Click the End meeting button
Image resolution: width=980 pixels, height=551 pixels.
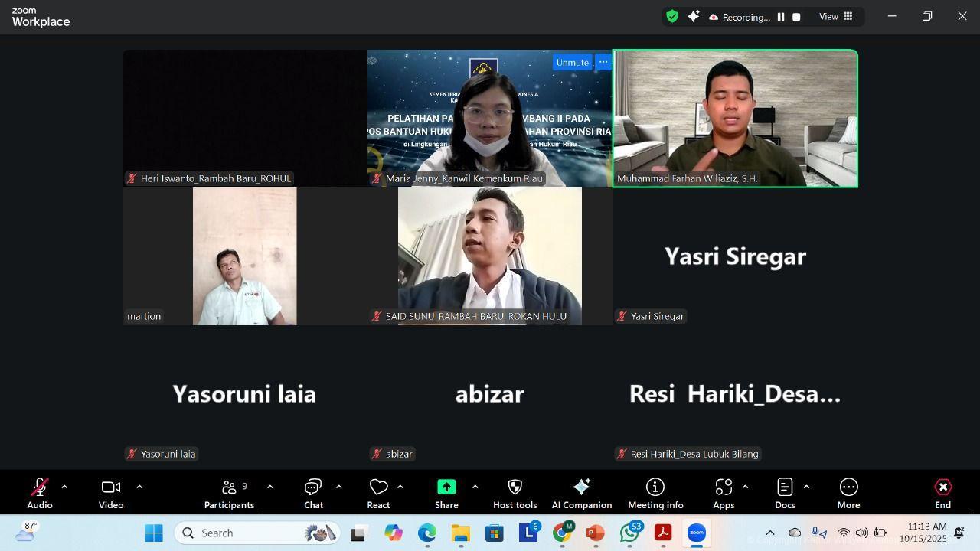[942, 494]
